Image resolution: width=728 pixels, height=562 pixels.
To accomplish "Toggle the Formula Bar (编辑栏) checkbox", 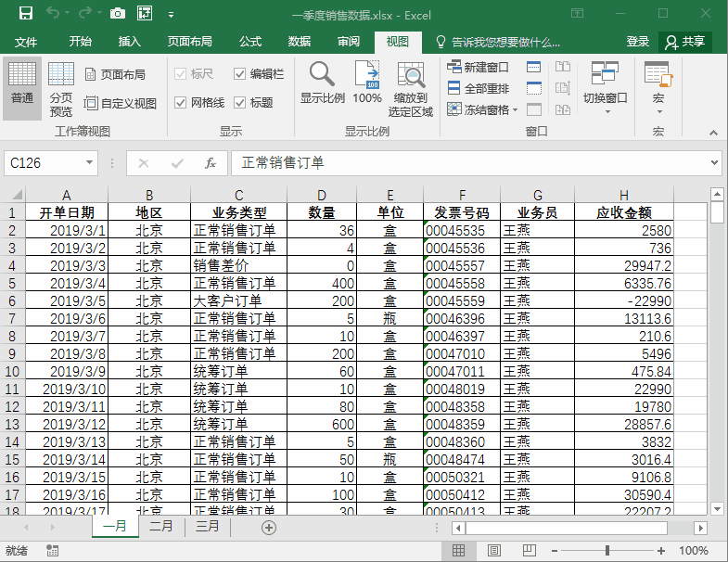I will coord(240,74).
